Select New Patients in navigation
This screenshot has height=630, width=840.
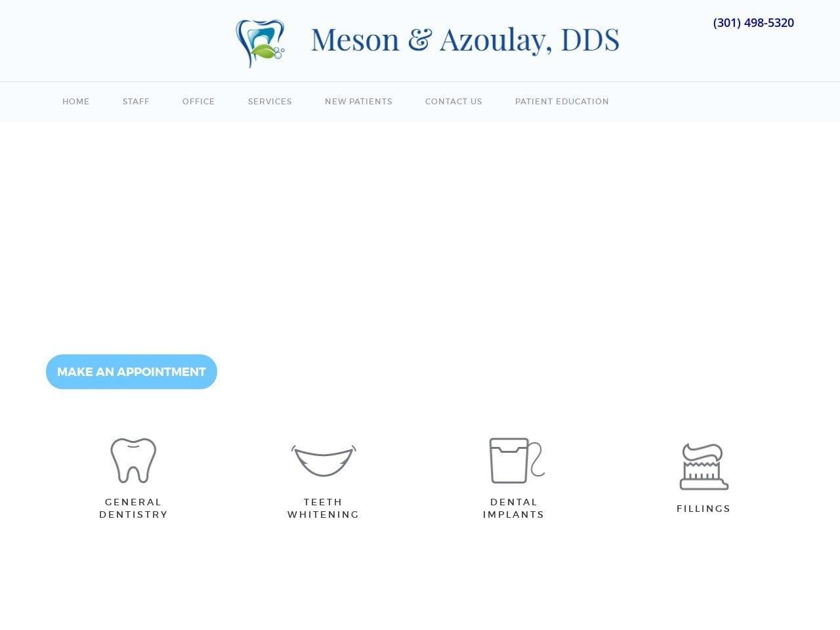pos(358,102)
